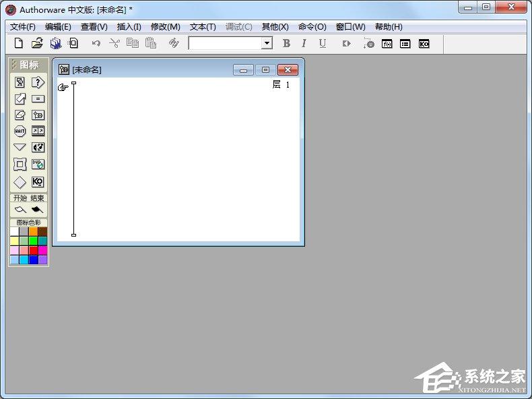Choose the magenta icon color swatch
The width and height of the screenshot is (532, 399).
point(42,251)
